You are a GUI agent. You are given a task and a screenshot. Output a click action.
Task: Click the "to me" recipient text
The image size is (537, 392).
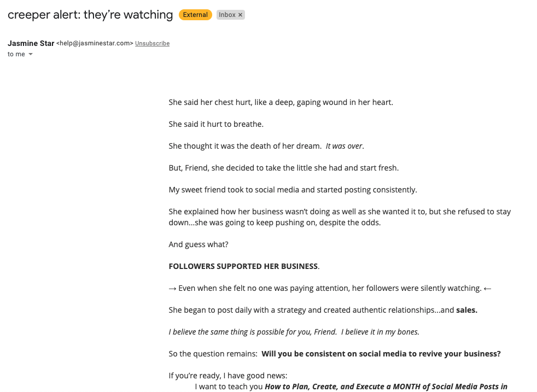pos(16,54)
